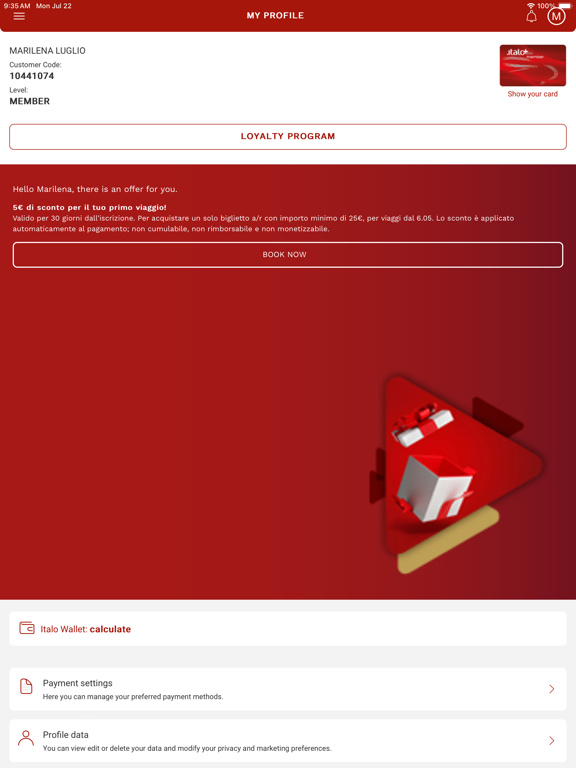Check the Wi-Fi status icon
The width and height of the screenshot is (576, 768).
pos(531,5)
